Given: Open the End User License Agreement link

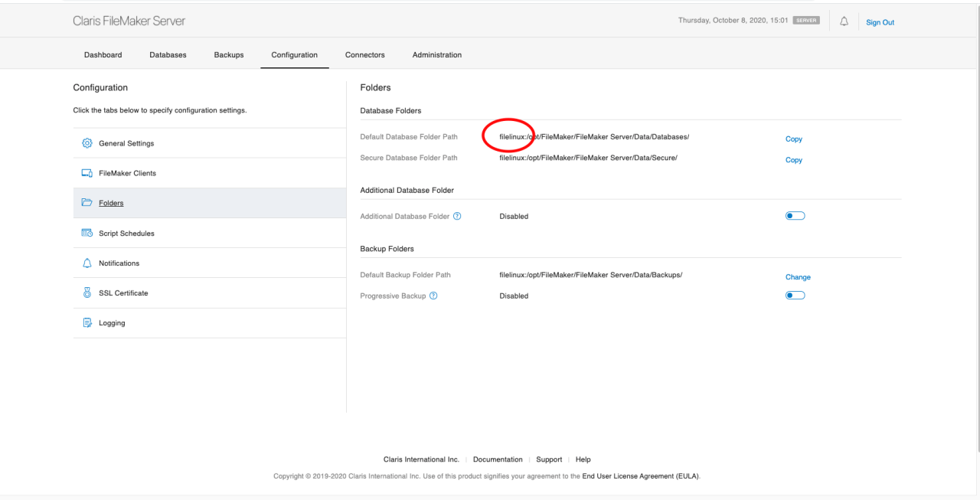Looking at the screenshot, I should pos(640,476).
